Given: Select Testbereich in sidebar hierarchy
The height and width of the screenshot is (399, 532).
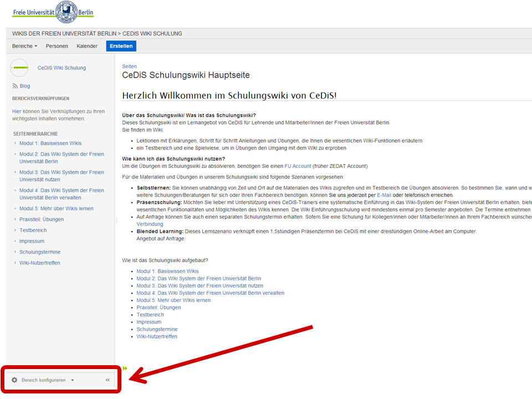Looking at the screenshot, I should tap(33, 230).
